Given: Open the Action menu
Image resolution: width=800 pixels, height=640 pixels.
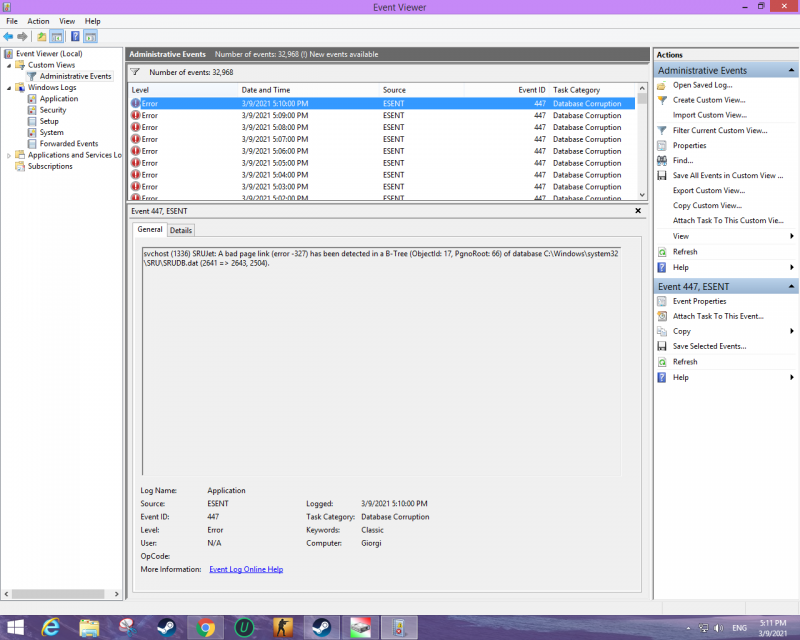Looking at the screenshot, I should 38,21.
